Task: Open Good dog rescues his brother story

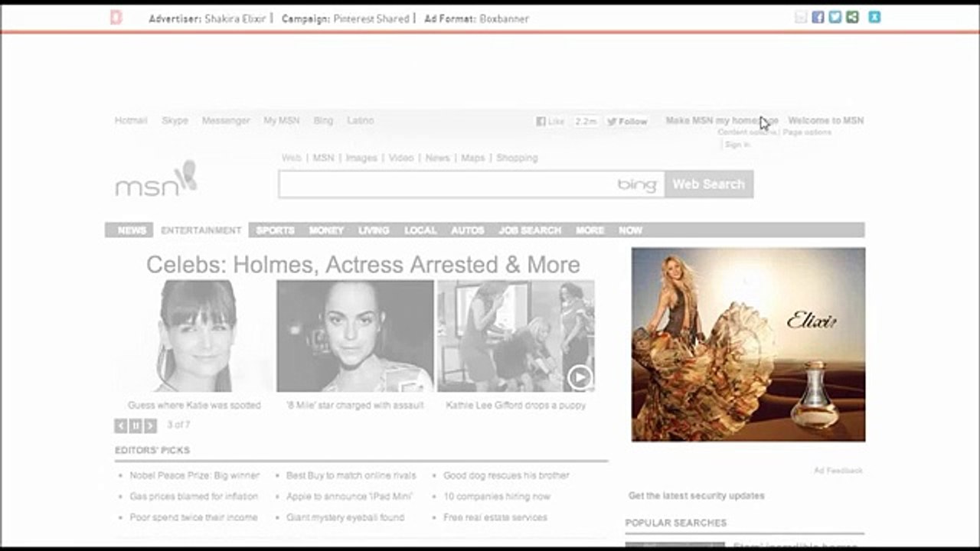Action: pos(506,475)
